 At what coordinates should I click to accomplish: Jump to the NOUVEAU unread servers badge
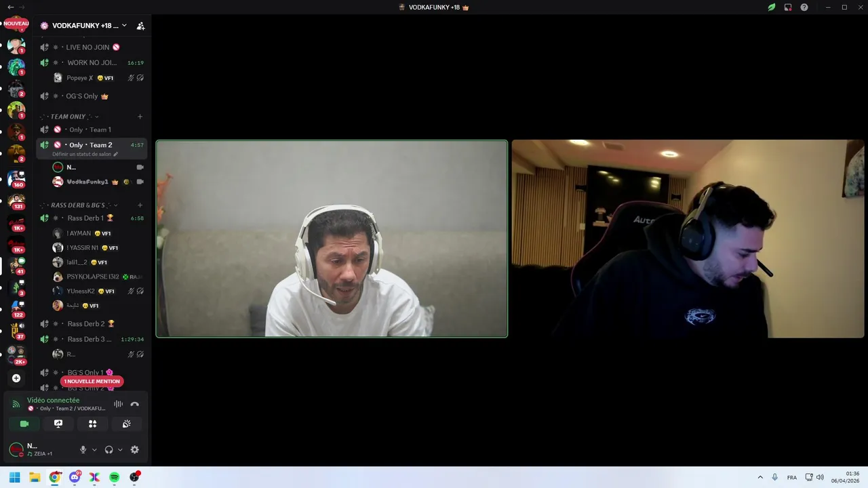point(16,24)
